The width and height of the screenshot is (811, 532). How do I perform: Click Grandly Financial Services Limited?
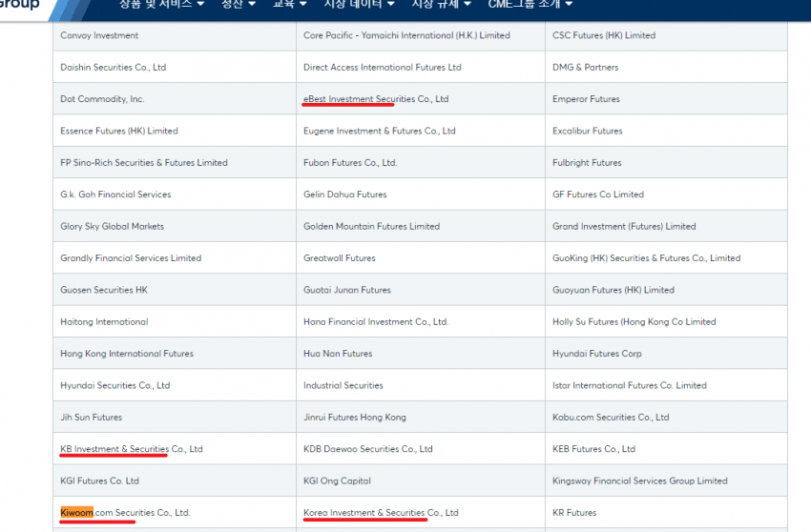(131, 258)
